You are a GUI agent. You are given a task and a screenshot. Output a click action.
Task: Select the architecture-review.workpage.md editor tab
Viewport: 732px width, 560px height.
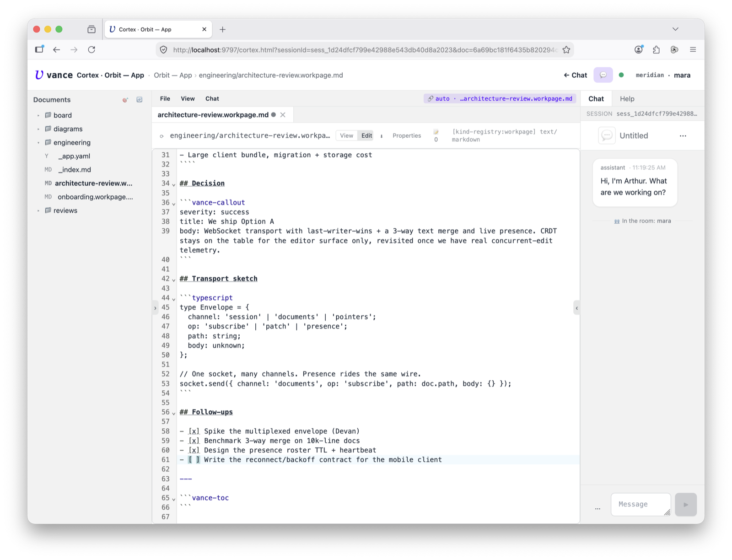(x=213, y=115)
